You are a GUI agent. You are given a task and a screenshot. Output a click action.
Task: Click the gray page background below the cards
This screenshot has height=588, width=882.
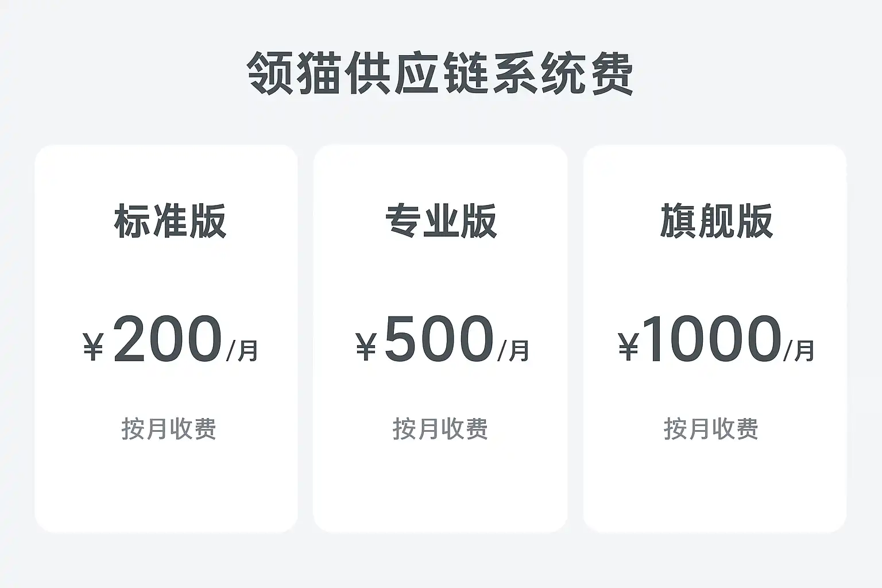click(440, 562)
